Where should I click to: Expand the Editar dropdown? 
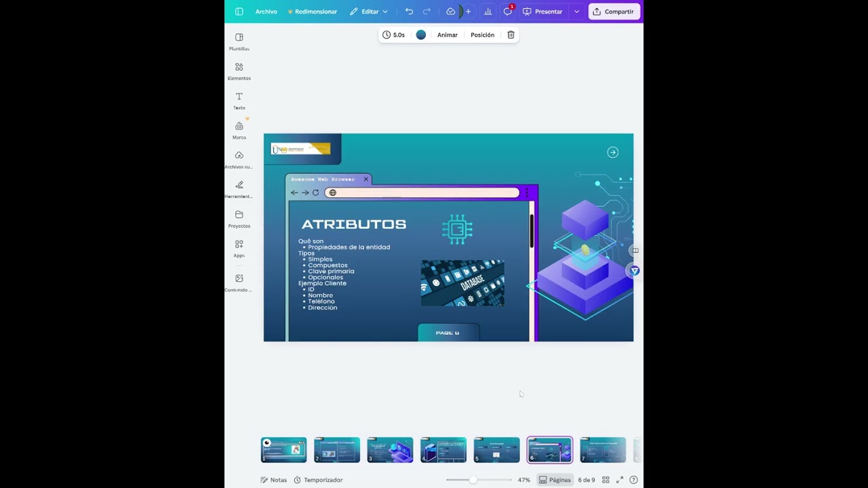point(369,12)
